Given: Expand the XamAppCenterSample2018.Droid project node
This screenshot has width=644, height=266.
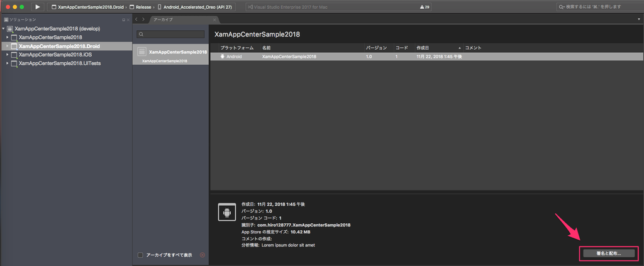Looking at the screenshot, I should pos(8,46).
